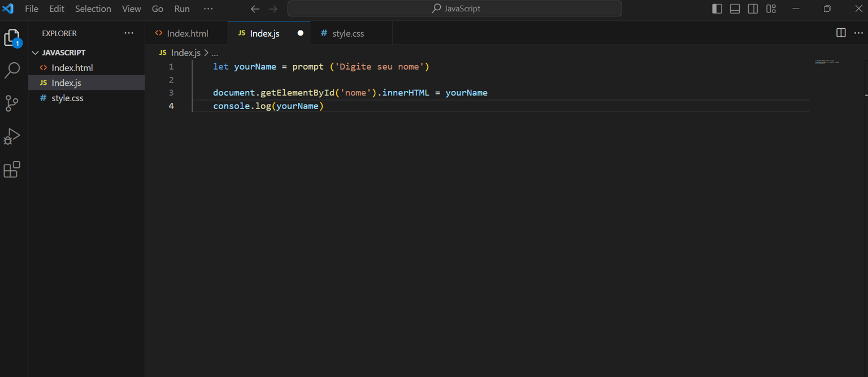Open the Customize Layout icon

coord(771,8)
